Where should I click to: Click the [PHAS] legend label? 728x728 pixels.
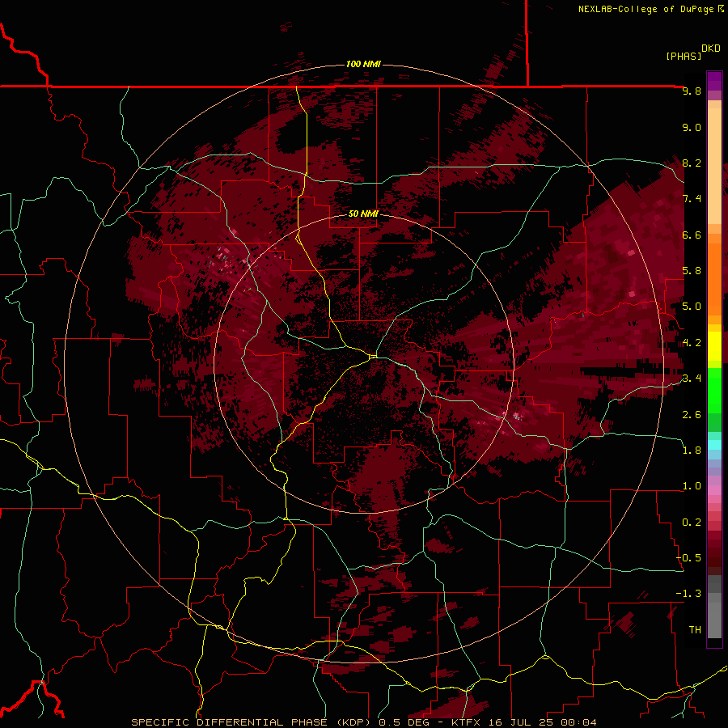click(684, 57)
